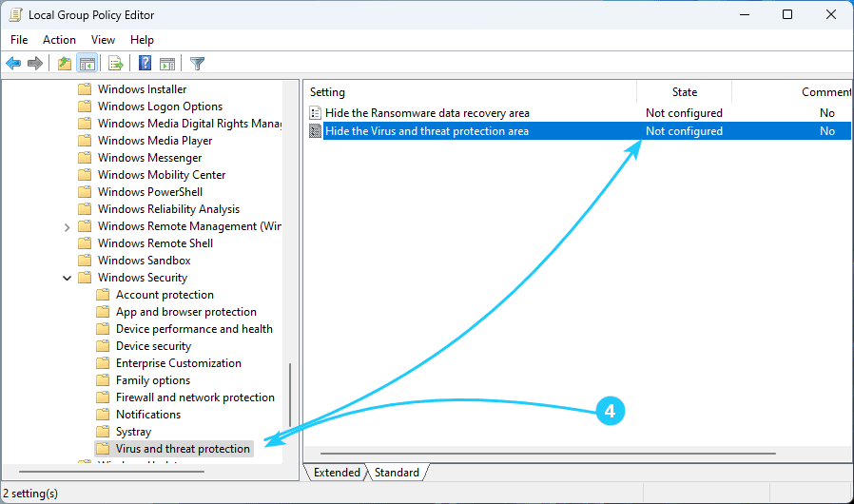This screenshot has width=854, height=504.
Task: Toggle the Show/Hide Console Tree icon
Action: point(87,64)
